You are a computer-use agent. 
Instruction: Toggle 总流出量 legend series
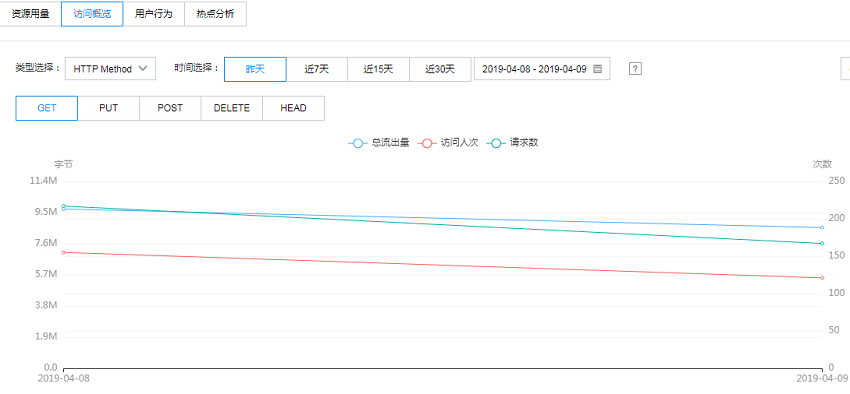(378, 143)
